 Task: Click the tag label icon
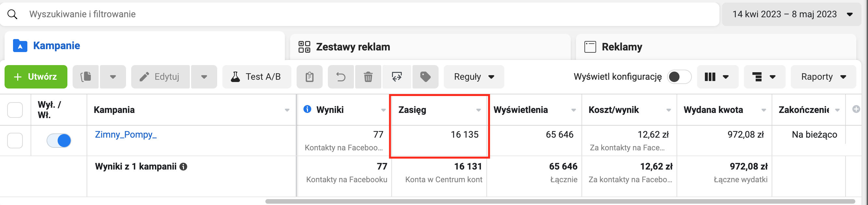tap(425, 77)
